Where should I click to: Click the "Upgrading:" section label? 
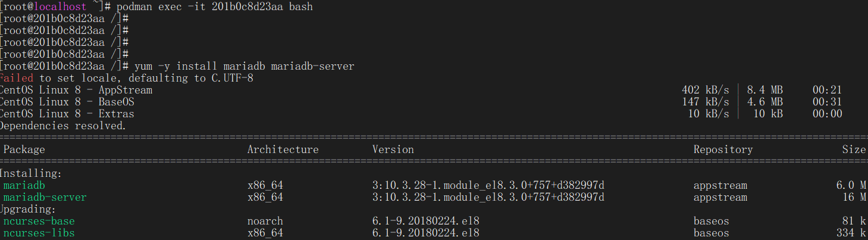[x=28, y=209]
